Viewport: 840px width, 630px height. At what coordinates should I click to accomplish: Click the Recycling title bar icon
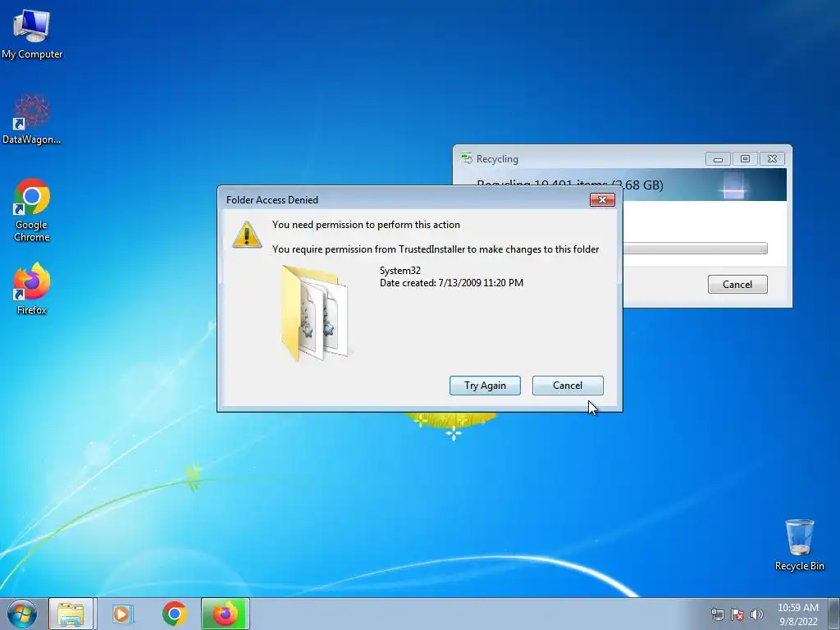(467, 158)
